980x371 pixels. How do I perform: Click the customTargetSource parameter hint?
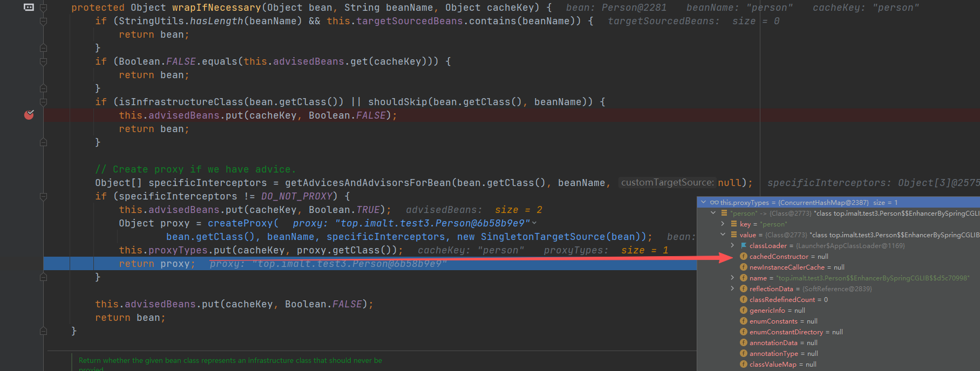pyautogui.click(x=667, y=183)
